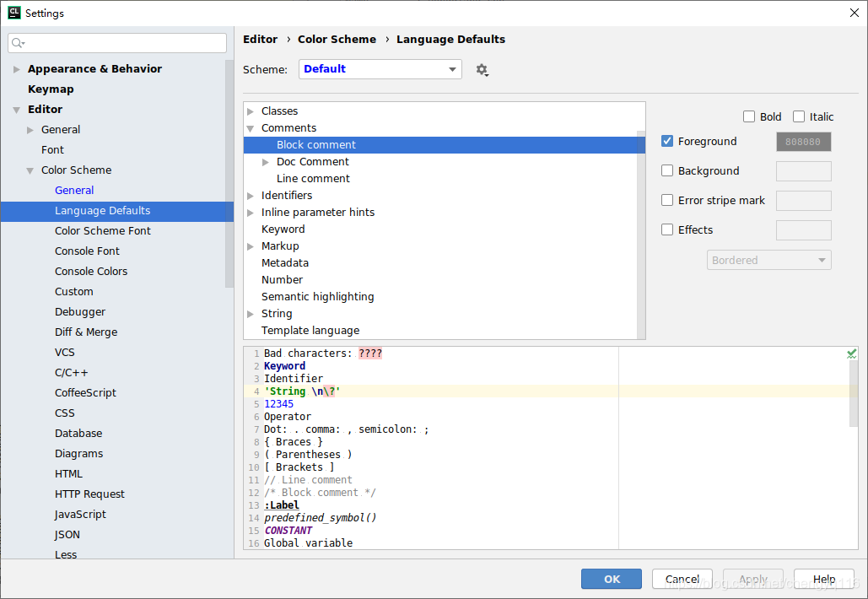The height and width of the screenshot is (599, 868).
Task: Enable the Italic checkbox
Action: pyautogui.click(x=799, y=116)
